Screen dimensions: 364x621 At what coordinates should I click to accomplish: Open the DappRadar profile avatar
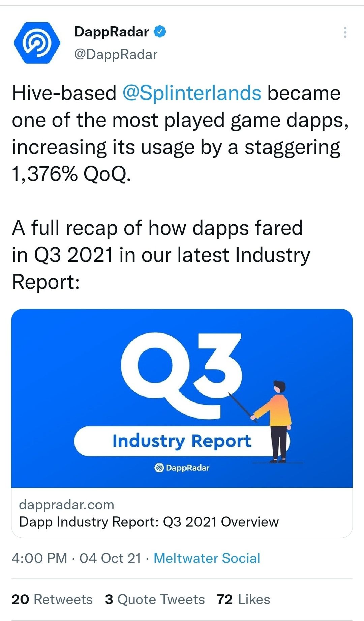[x=37, y=43]
